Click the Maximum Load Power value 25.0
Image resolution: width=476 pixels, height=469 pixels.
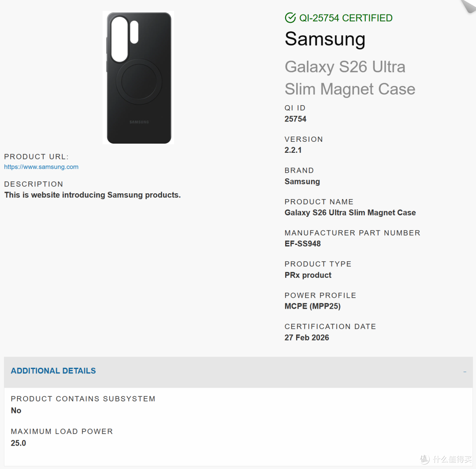tap(18, 443)
